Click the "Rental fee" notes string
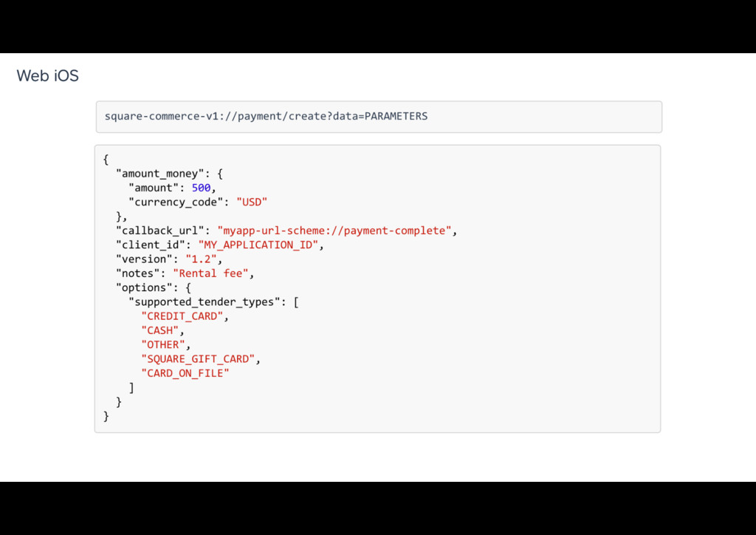Viewport: 756px width, 535px height. point(210,273)
